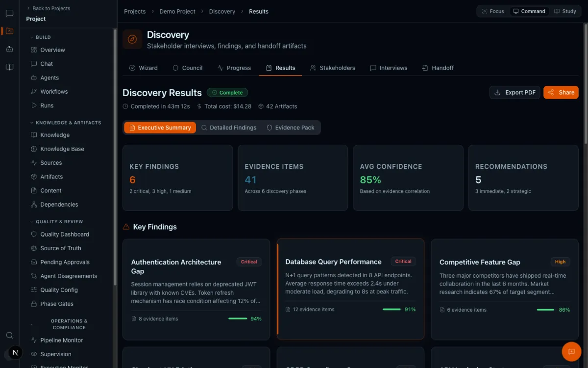
Task: Open chat bubble icon in left rail
Action: (9, 13)
